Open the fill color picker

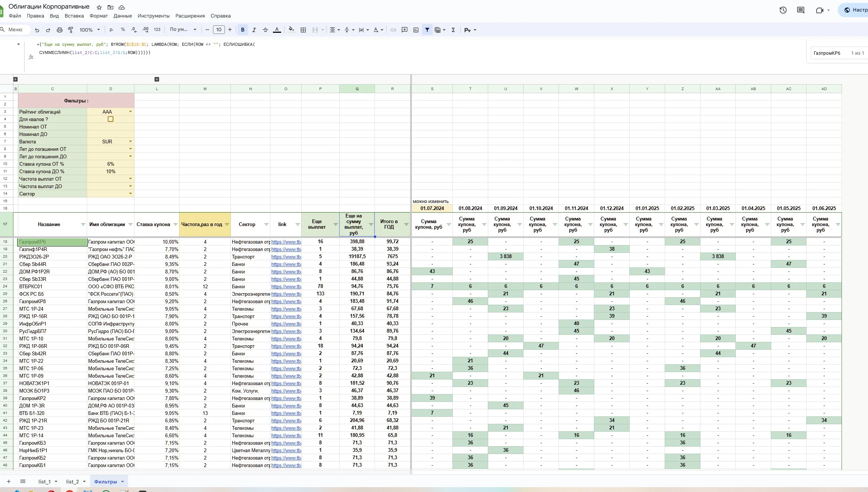291,30
